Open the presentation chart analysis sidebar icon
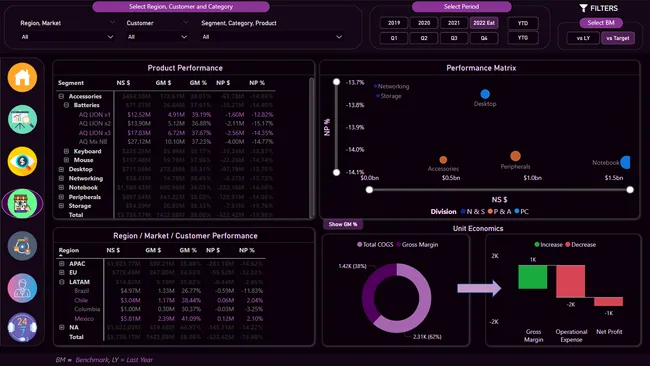Image resolution: width=650 pixels, height=366 pixels. pos(22,119)
